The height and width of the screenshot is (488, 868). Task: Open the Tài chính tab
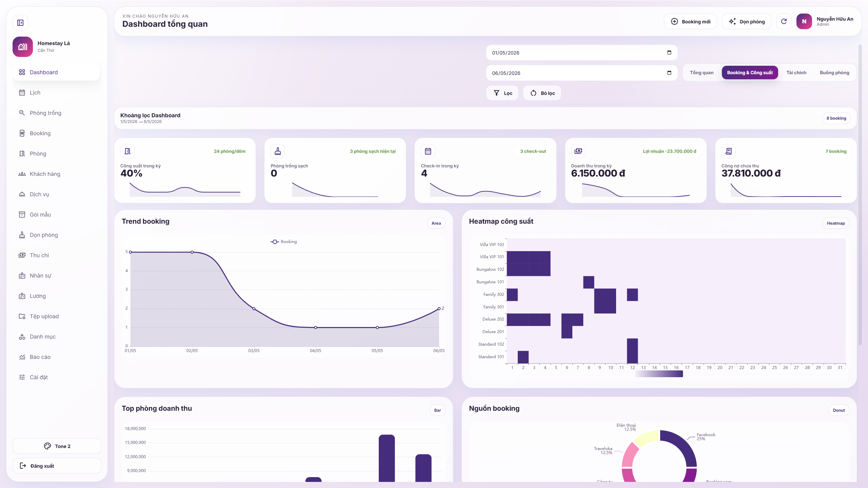pyautogui.click(x=796, y=73)
